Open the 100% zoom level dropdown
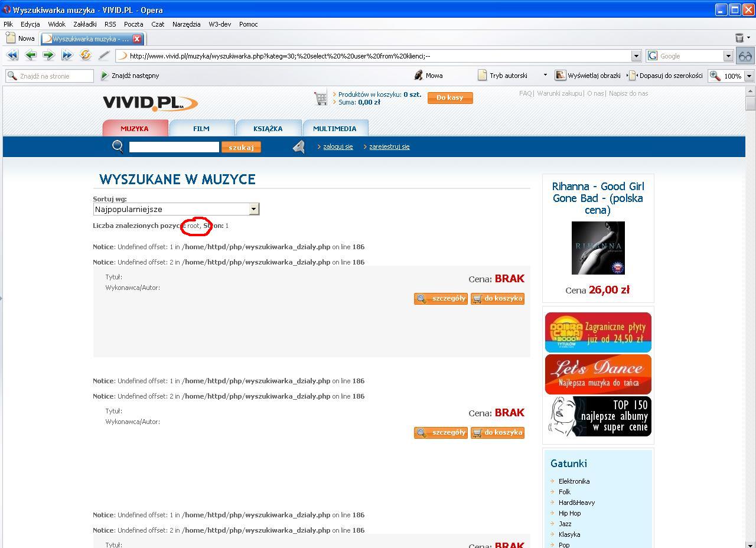This screenshot has width=756, height=548. click(x=749, y=76)
